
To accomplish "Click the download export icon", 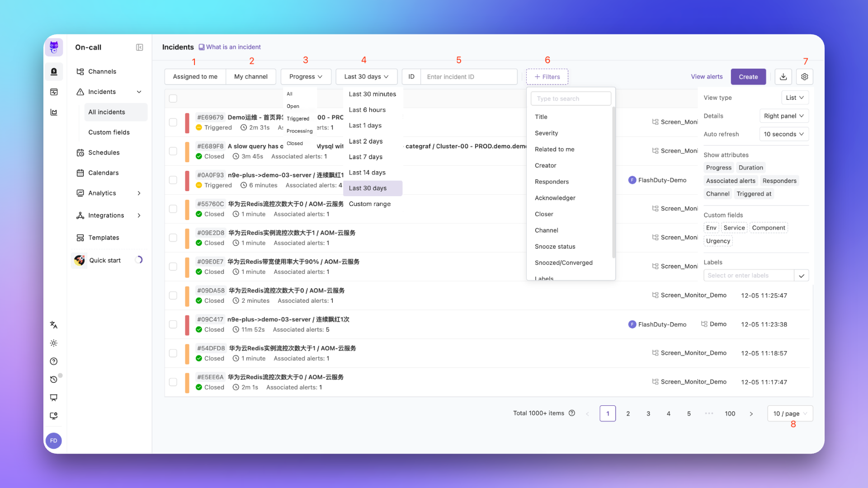I will pos(783,77).
